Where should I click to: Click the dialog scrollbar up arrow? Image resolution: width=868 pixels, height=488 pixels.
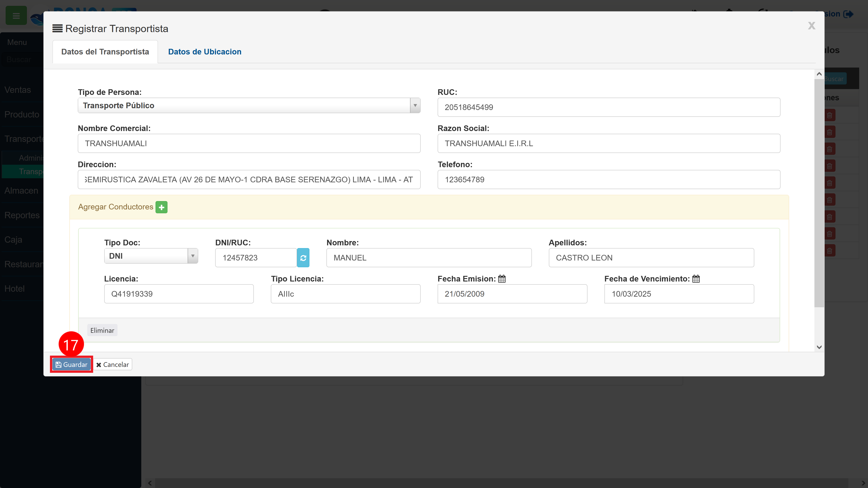819,74
